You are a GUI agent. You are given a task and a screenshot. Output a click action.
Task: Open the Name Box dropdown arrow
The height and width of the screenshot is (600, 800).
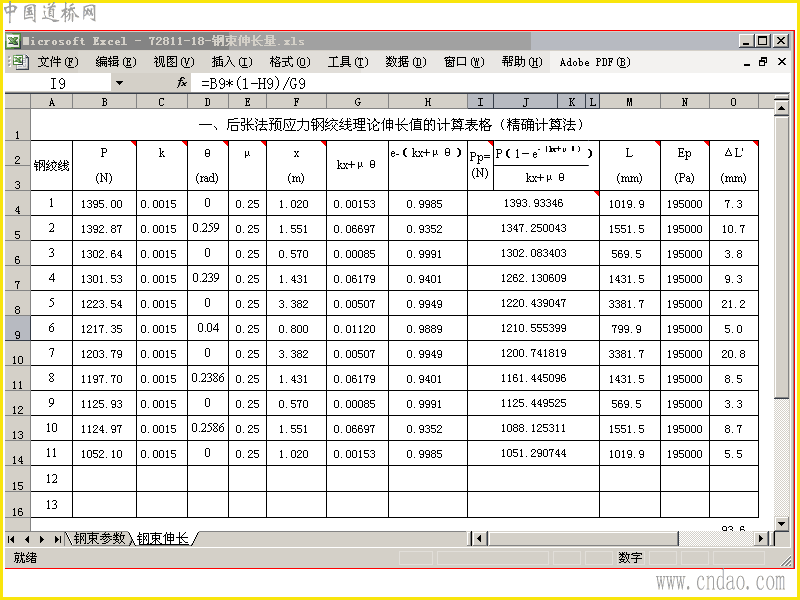[119, 83]
